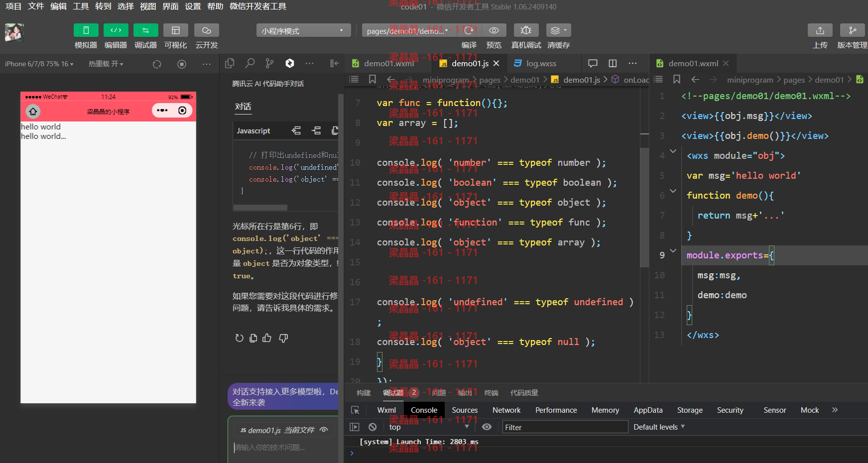The image size is (868, 463).
Task: Open the version management icon
Action: [852, 30]
